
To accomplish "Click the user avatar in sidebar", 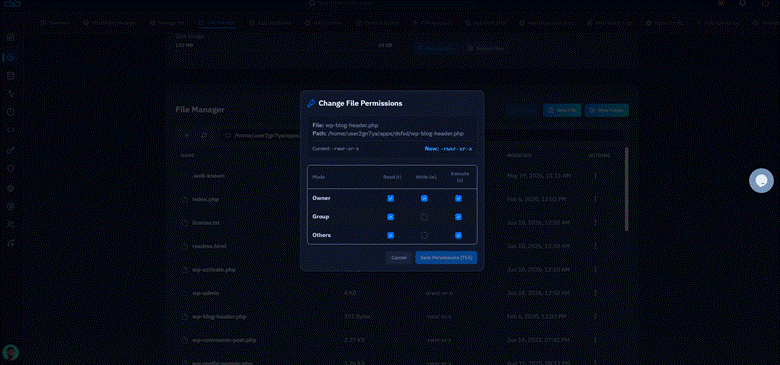I will (10, 353).
